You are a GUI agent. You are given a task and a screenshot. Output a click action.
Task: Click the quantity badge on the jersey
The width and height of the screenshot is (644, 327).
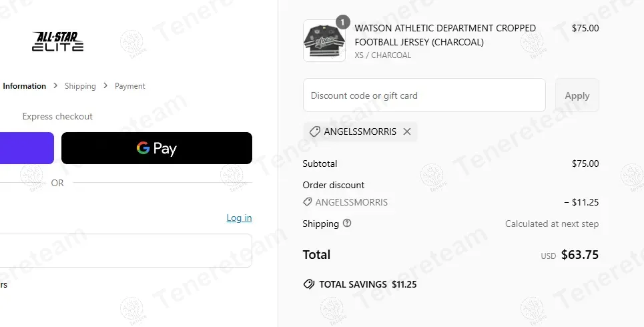(342, 22)
